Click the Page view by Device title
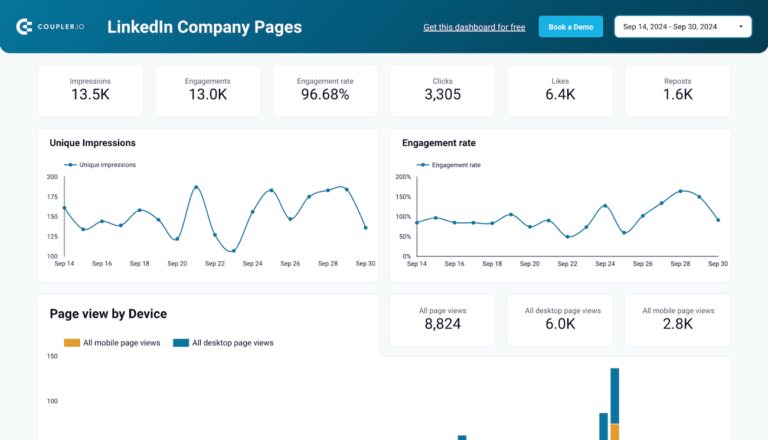Image resolution: width=768 pixels, height=440 pixels. [x=108, y=314]
